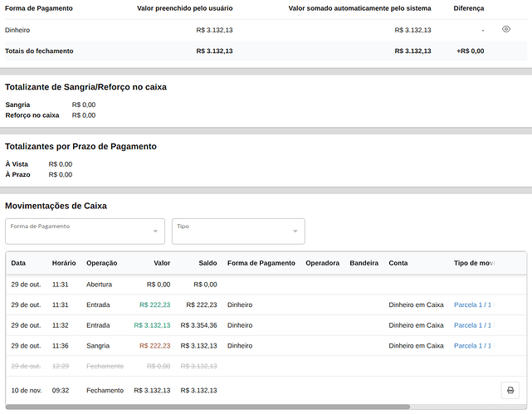The image size is (532, 414).
Task: Open Parcela 1 / 1 link in the Sangria row
Action: click(x=473, y=346)
